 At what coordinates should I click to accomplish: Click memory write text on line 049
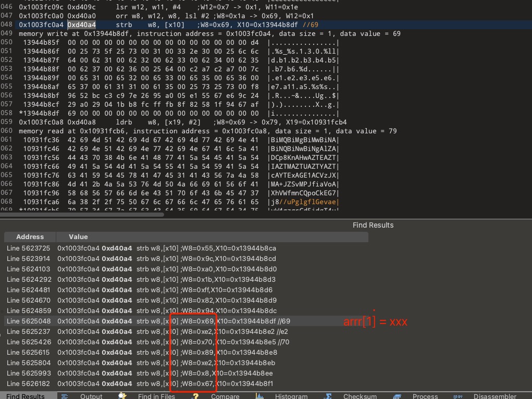pos(209,33)
